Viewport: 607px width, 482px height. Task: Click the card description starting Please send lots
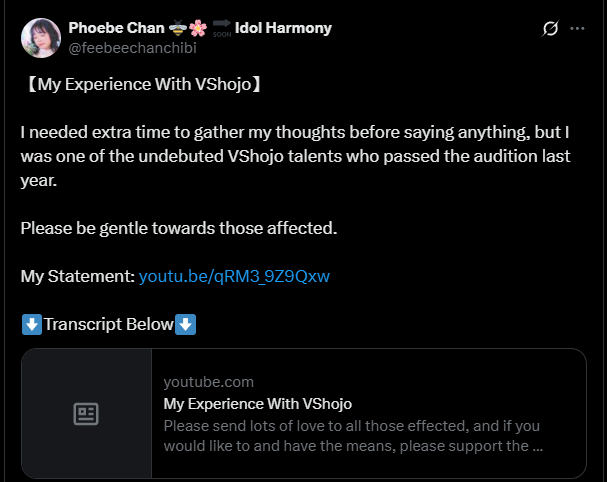[353, 436]
